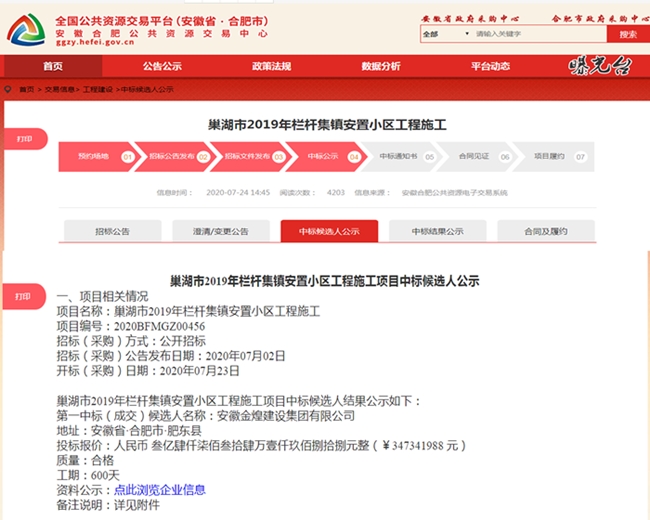Open the 公告公示 navigation menu
The width and height of the screenshot is (650, 520).
tap(162, 66)
